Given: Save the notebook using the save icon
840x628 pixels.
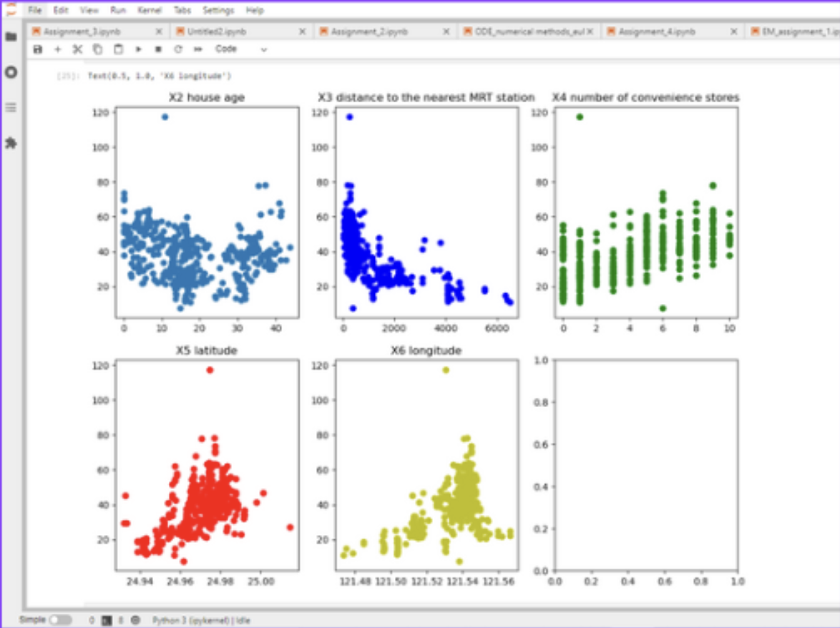Looking at the screenshot, I should click(37, 49).
